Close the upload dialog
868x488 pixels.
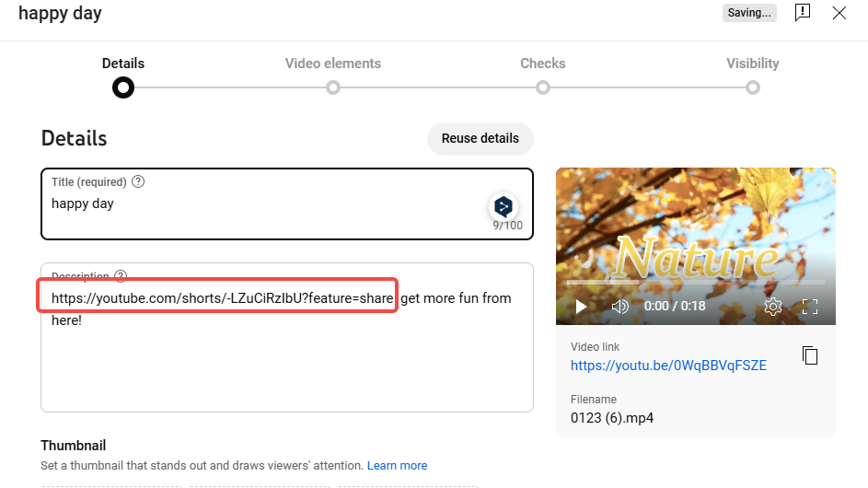coord(839,13)
